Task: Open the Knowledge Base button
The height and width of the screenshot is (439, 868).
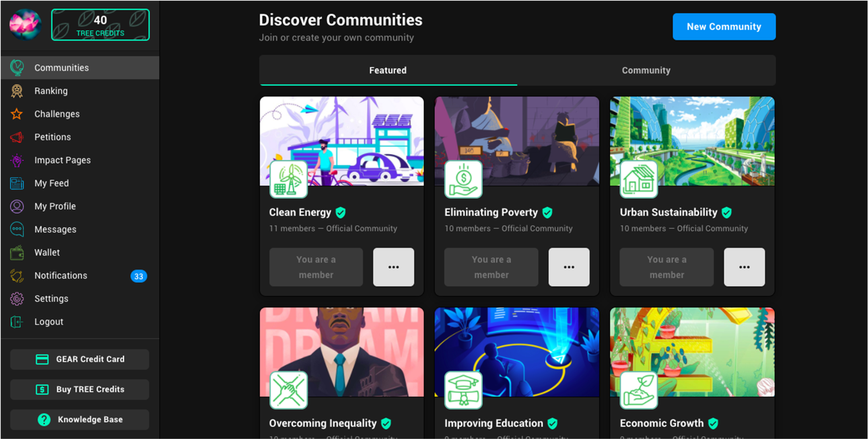Action: 79,419
